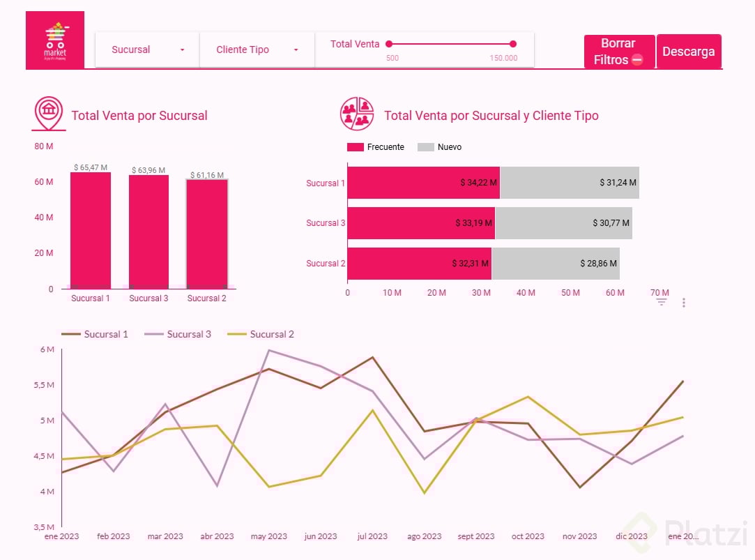Viewport: 755px width, 560px height.
Task: Click Sucursal 3 Nuevo bar $ 30,77 M
Action: pos(564,223)
